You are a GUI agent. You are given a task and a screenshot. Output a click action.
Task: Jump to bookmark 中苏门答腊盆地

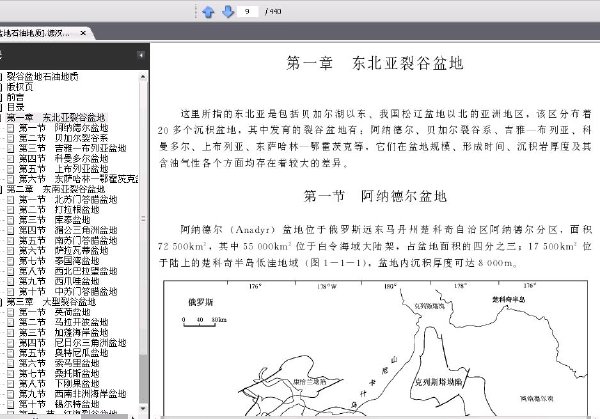pos(68,292)
